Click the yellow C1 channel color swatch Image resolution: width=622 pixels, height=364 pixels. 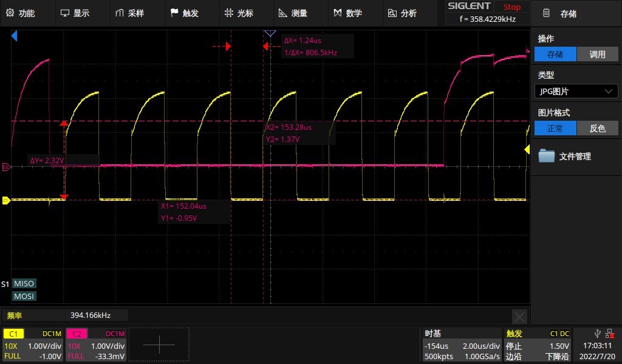[13, 333]
